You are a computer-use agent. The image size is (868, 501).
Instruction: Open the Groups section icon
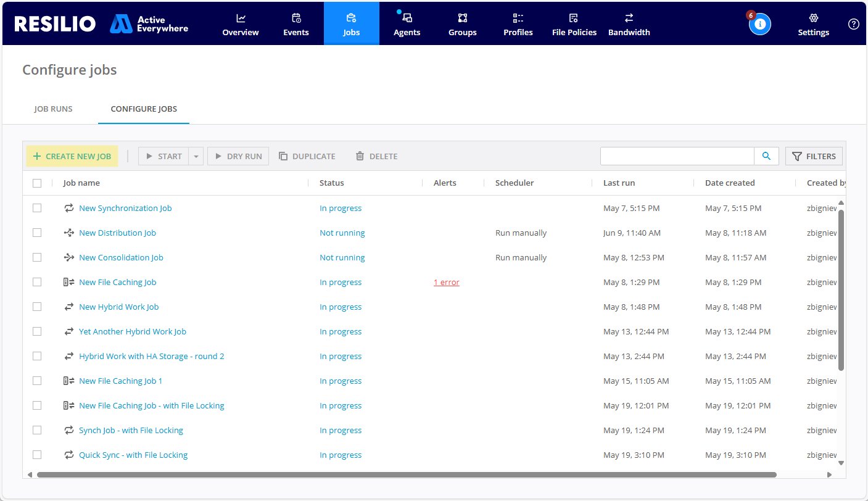click(463, 19)
